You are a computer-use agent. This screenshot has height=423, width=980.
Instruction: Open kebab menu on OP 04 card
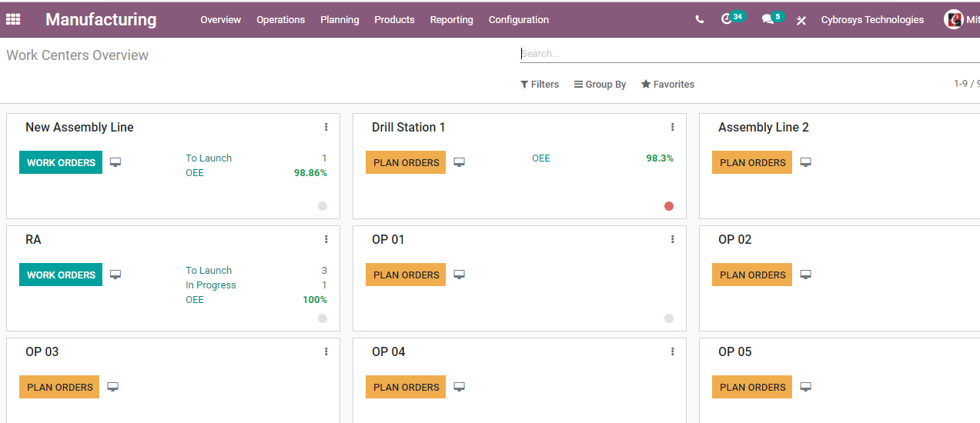pos(672,351)
